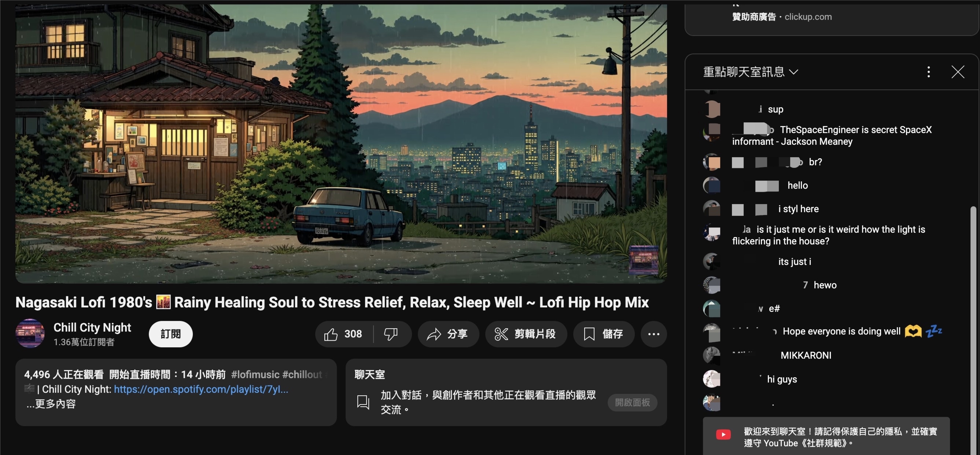Click 4,496 人正在觀看 viewer count

tap(64, 374)
